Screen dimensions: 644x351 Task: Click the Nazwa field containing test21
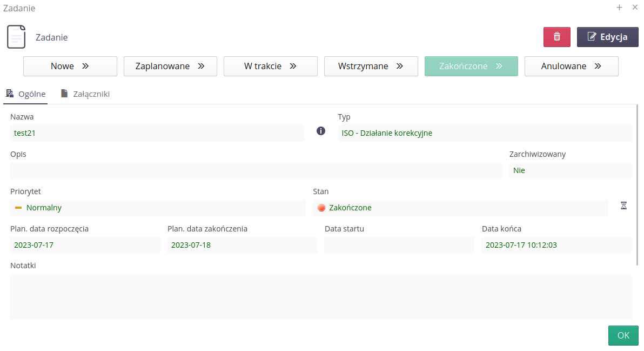click(x=157, y=133)
